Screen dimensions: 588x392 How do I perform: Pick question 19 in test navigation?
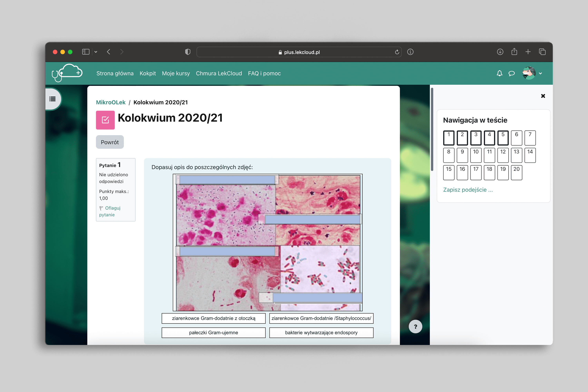503,172
